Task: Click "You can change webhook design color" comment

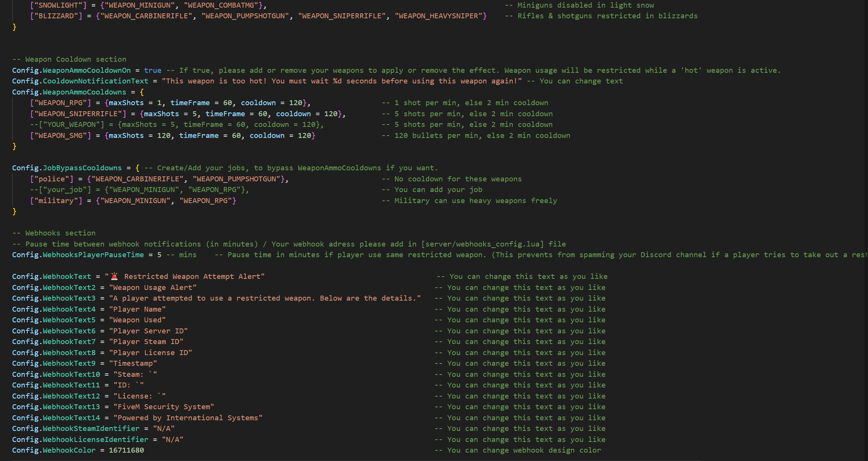Action: [518, 450]
